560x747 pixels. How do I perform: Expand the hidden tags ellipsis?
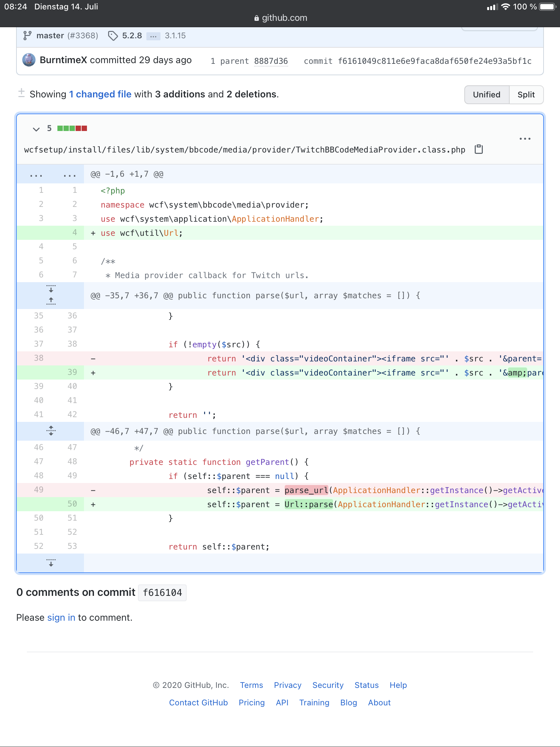(x=153, y=36)
